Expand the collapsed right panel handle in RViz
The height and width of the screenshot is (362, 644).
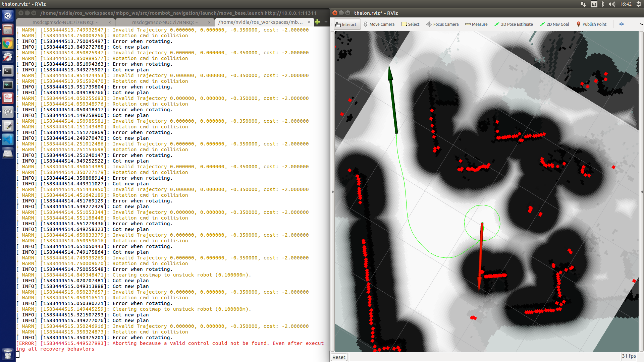pyautogui.click(x=642, y=192)
